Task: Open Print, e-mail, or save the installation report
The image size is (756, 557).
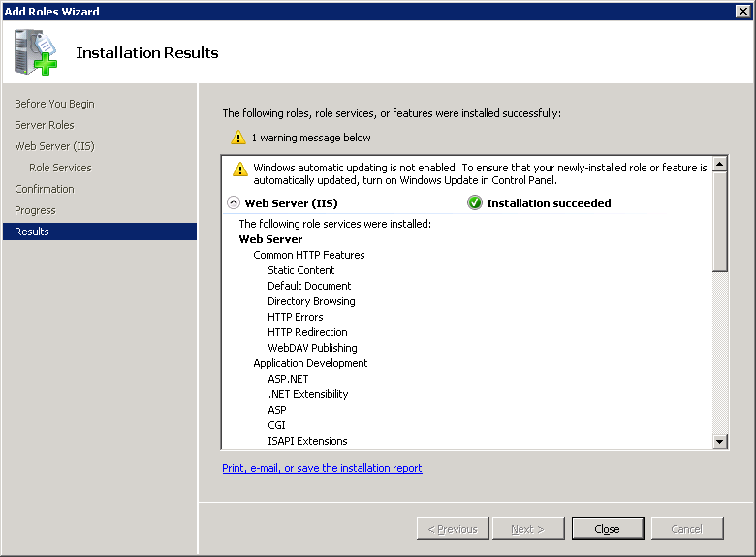Action: pos(322,468)
